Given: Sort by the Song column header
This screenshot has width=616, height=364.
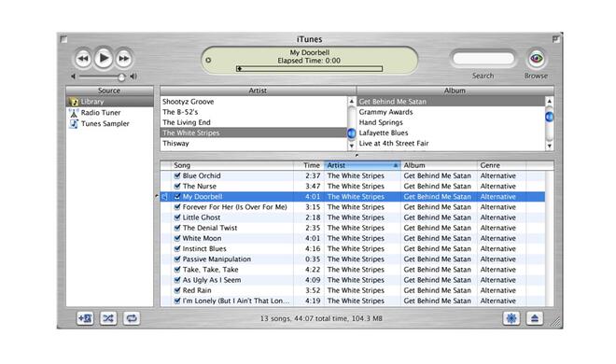Looking at the screenshot, I should (232, 165).
